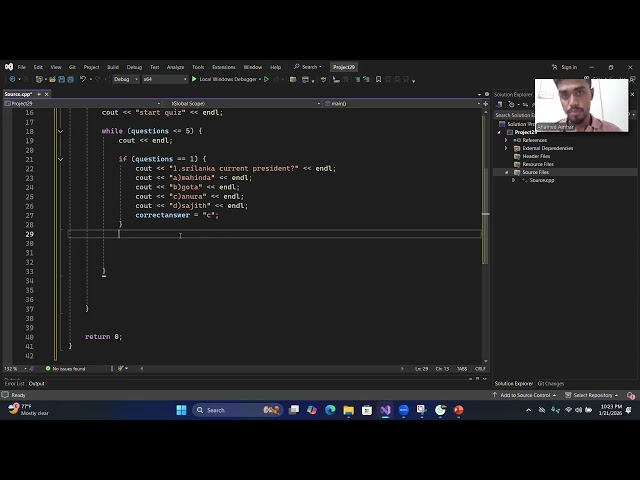The height and width of the screenshot is (480, 640).
Task: Click the Solution Explorer home view icon
Action: 499,104
